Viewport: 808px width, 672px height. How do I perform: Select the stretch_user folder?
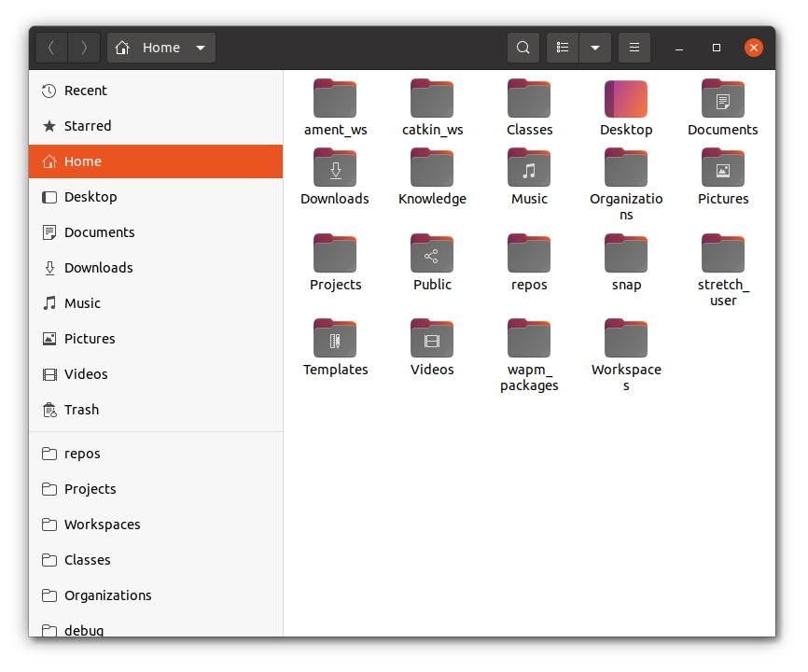[723, 271]
